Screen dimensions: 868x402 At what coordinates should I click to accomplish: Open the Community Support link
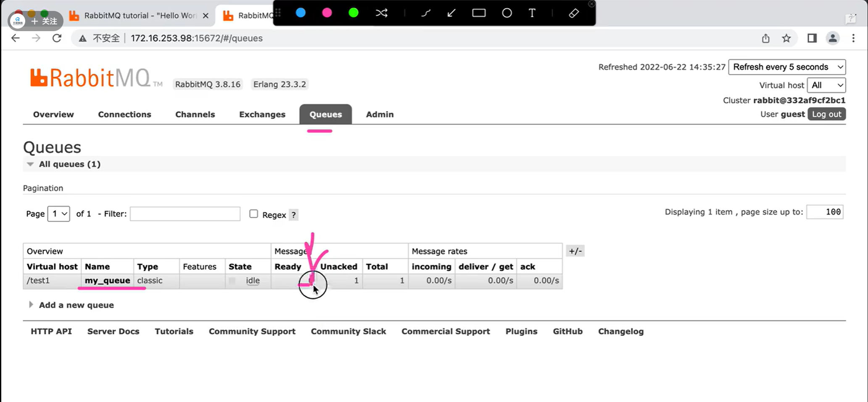(252, 331)
